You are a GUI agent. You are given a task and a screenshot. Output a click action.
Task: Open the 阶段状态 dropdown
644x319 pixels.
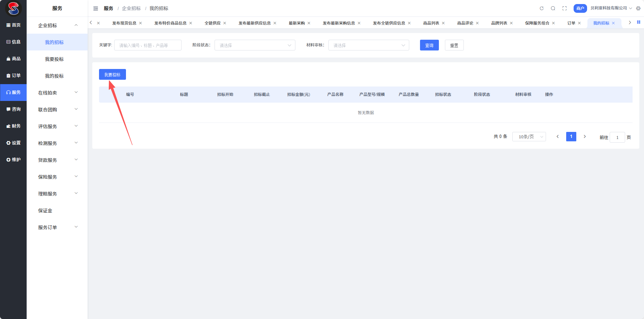[255, 45]
